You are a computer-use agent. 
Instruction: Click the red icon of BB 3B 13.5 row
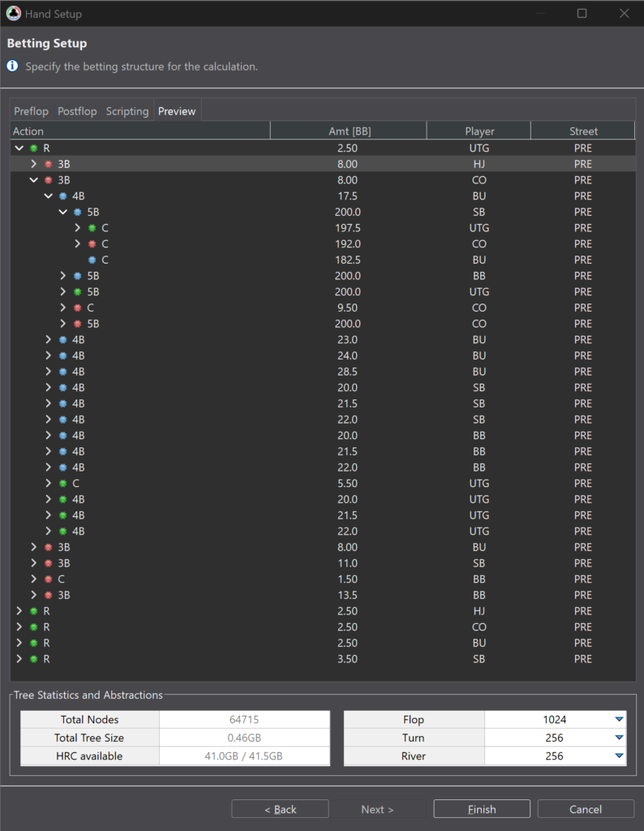tap(48, 595)
